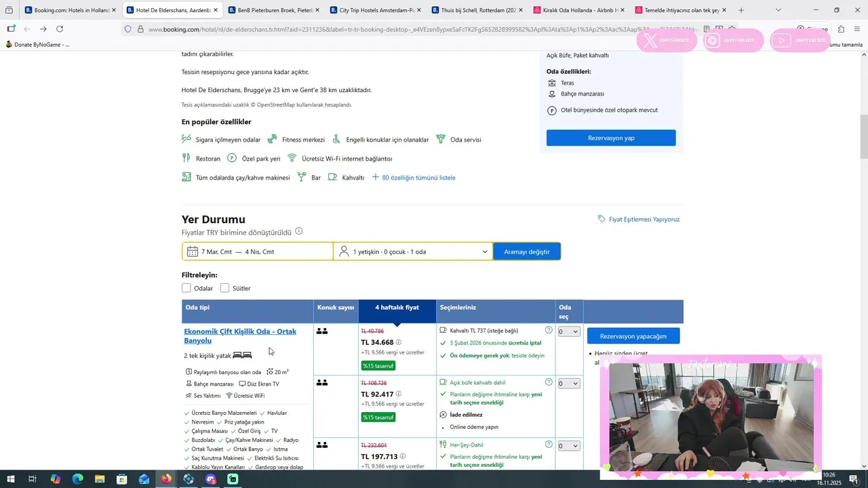This screenshot has height=488, width=868.
Task: Click Ücretsiz Wi-Fi internet bağlantısı feature
Action: point(340,159)
